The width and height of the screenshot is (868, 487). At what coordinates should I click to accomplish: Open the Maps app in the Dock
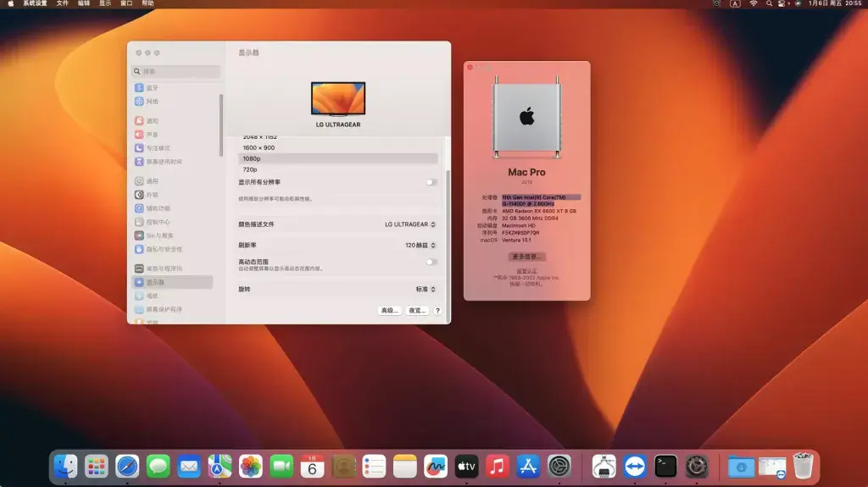(220, 466)
